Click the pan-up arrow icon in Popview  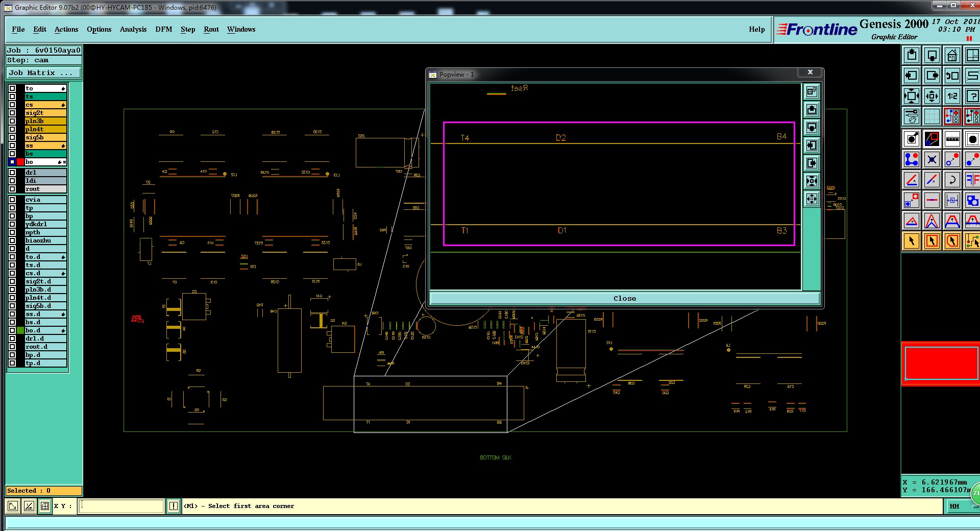(x=812, y=109)
